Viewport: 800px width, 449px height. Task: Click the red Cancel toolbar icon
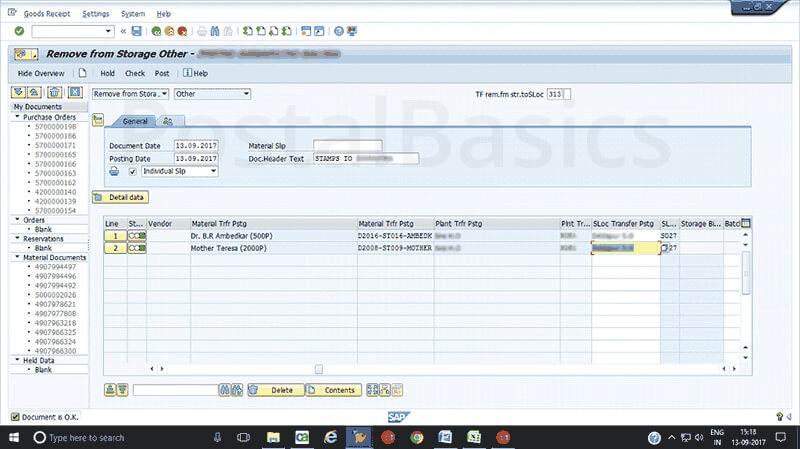click(182, 32)
